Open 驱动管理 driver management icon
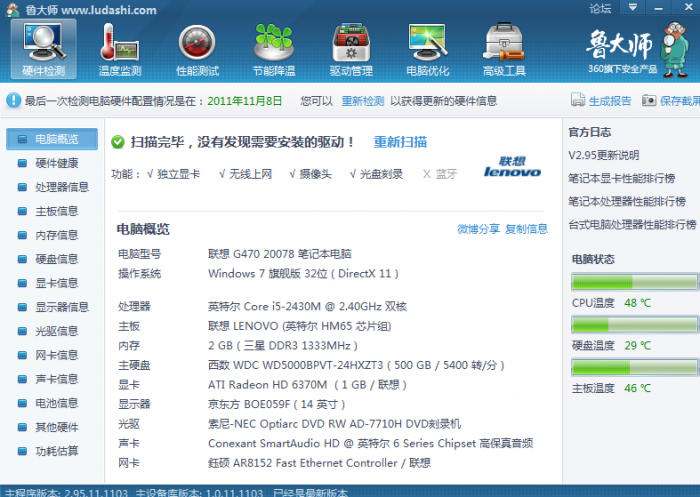The width and height of the screenshot is (700, 497). [x=351, y=49]
